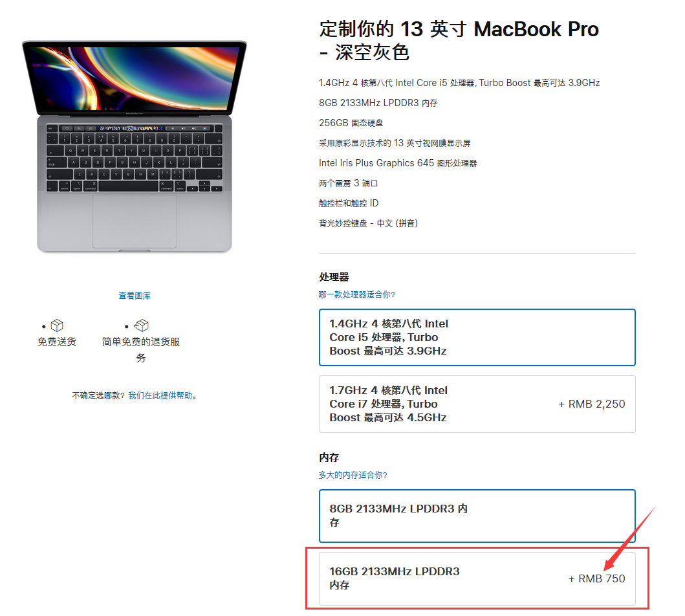Select the 1.7GHz Core i7 processor option
This screenshot has width=685, height=616.
(x=477, y=404)
